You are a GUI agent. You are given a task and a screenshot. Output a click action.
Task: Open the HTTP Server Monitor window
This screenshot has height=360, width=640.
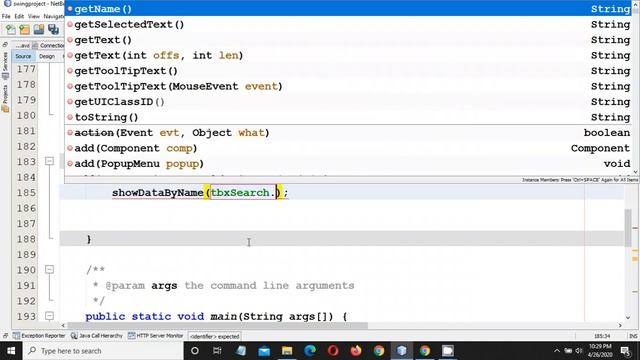pos(156,336)
